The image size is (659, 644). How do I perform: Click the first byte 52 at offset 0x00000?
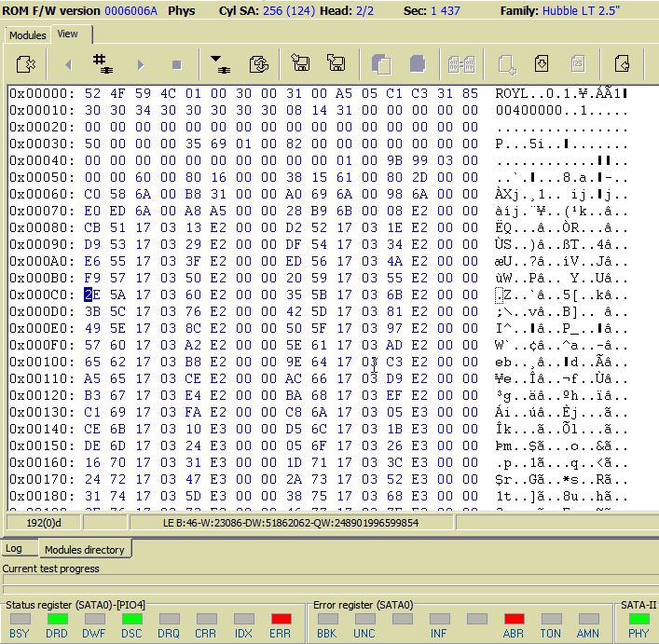[x=92, y=93]
